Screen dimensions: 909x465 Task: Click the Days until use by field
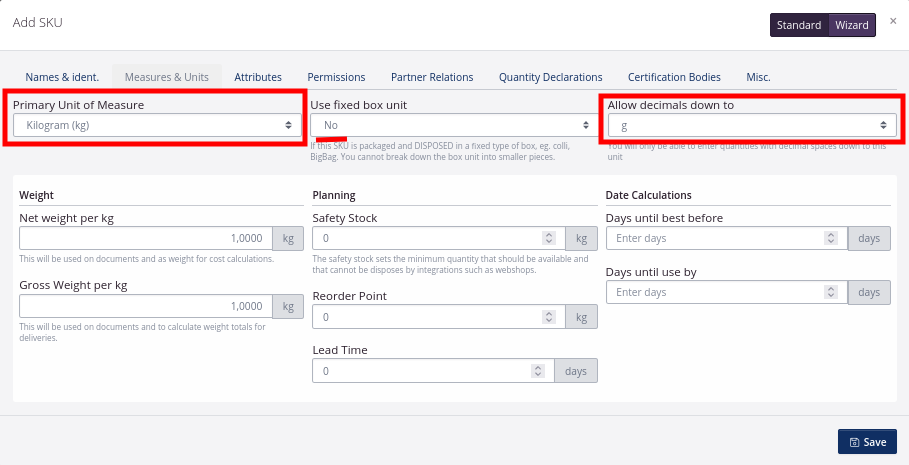pyautogui.click(x=717, y=292)
